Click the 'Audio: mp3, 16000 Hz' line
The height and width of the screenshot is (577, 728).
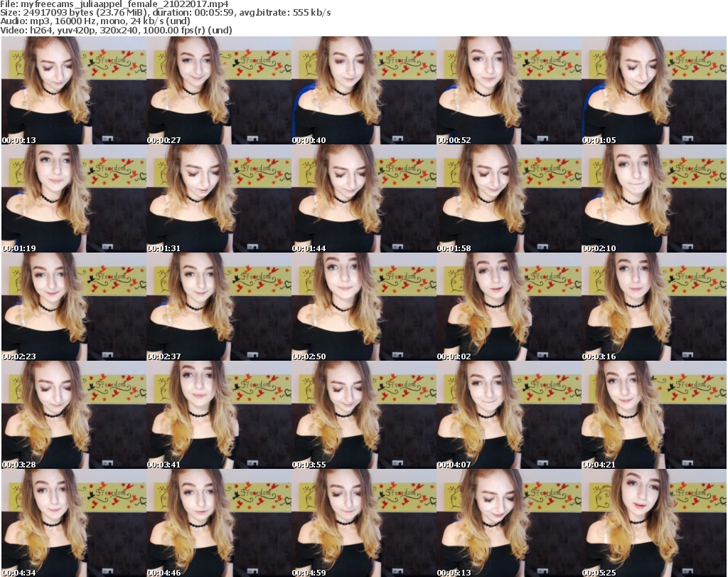pyautogui.click(x=95, y=21)
